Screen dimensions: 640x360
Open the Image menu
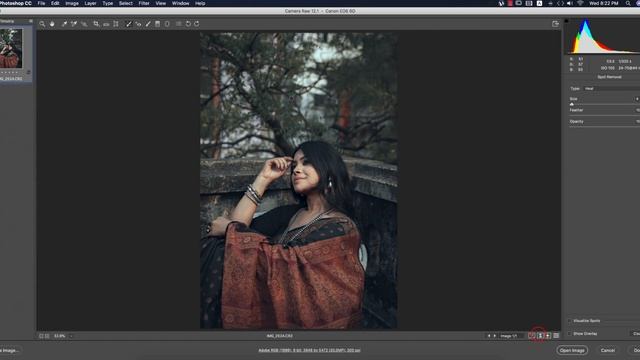pos(72,3)
